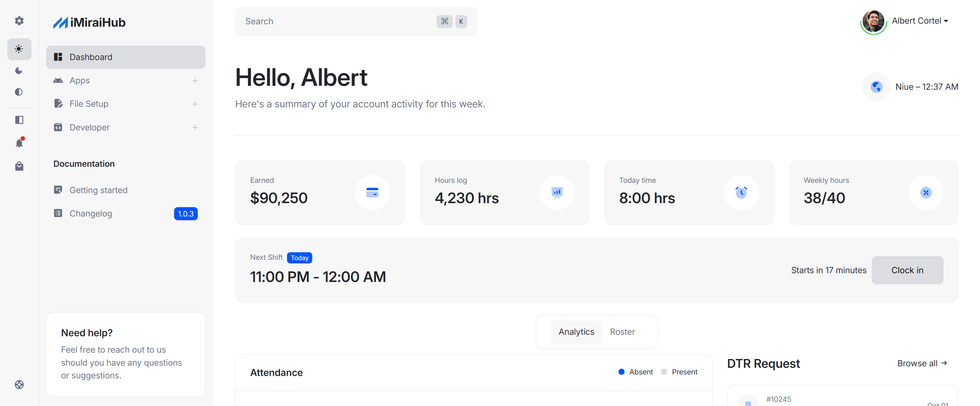980x406 pixels.
Task: Click into the Search input field
Action: click(x=338, y=21)
